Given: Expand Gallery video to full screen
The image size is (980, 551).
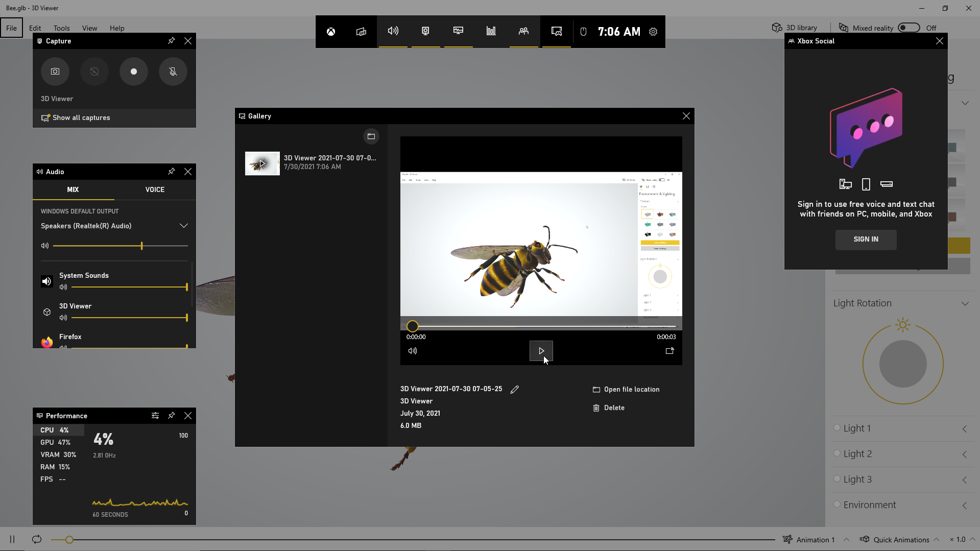Looking at the screenshot, I should click(670, 351).
